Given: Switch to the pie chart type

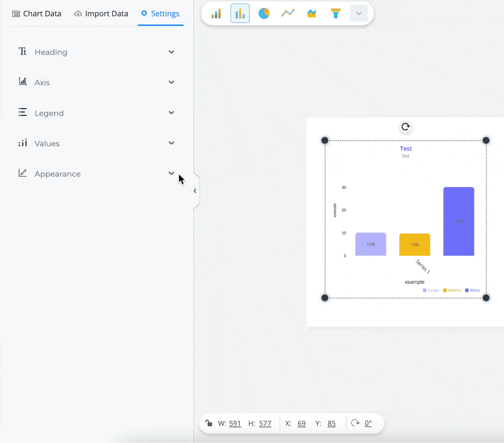Looking at the screenshot, I should click(264, 13).
